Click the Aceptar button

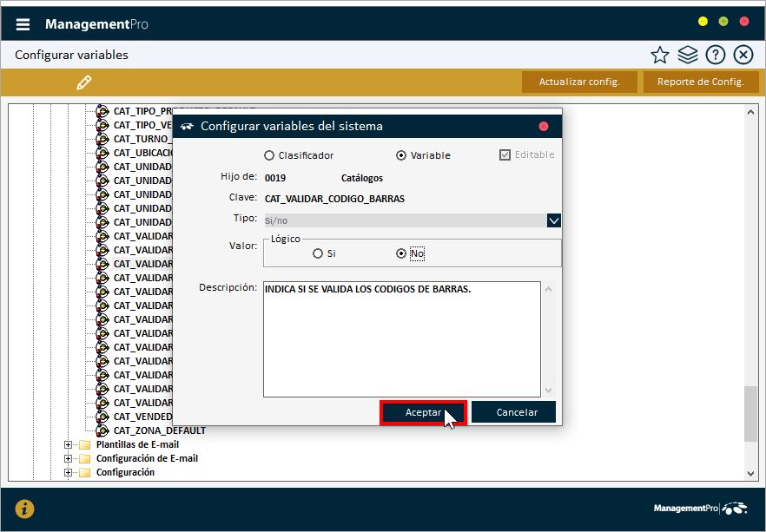pos(423,412)
